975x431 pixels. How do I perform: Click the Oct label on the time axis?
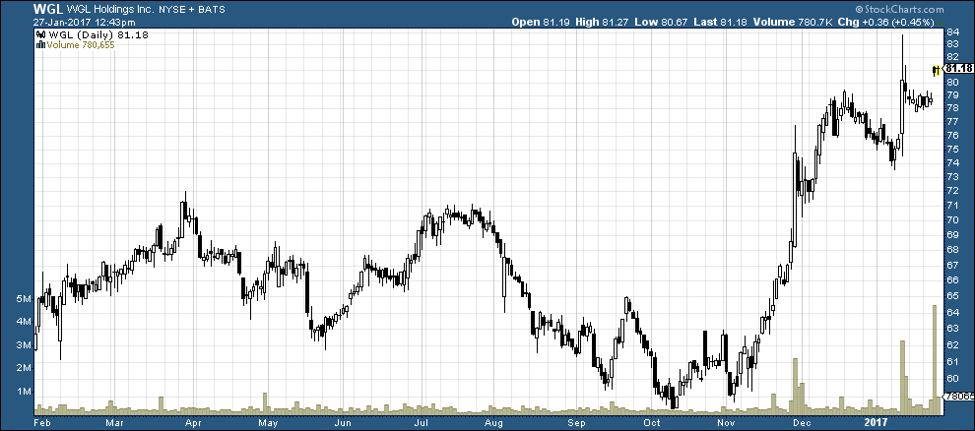[653, 424]
